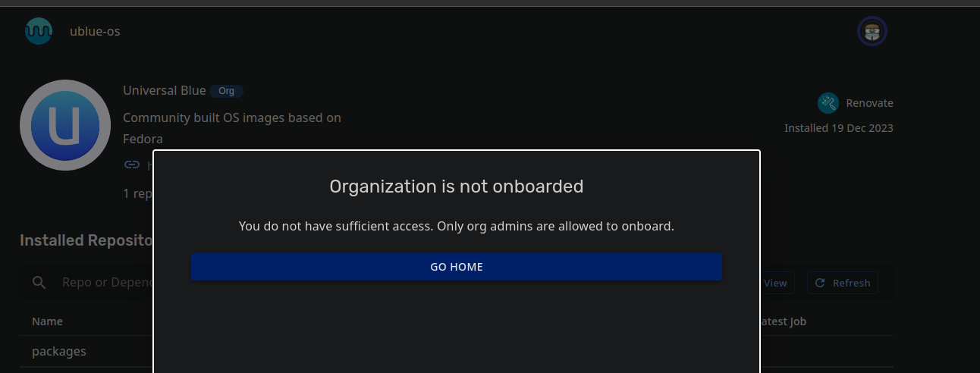Click the Renovate app icon

click(x=828, y=103)
